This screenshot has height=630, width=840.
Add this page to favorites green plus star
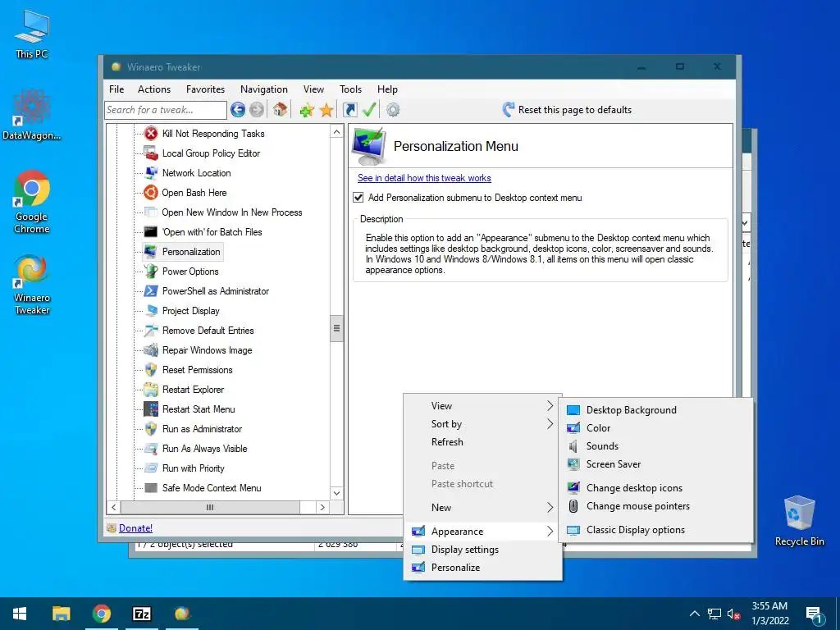(307, 110)
